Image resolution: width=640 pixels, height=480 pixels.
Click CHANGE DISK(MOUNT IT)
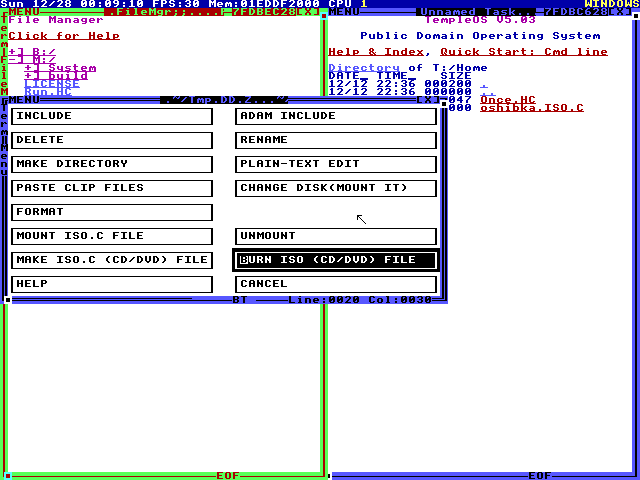pos(336,188)
